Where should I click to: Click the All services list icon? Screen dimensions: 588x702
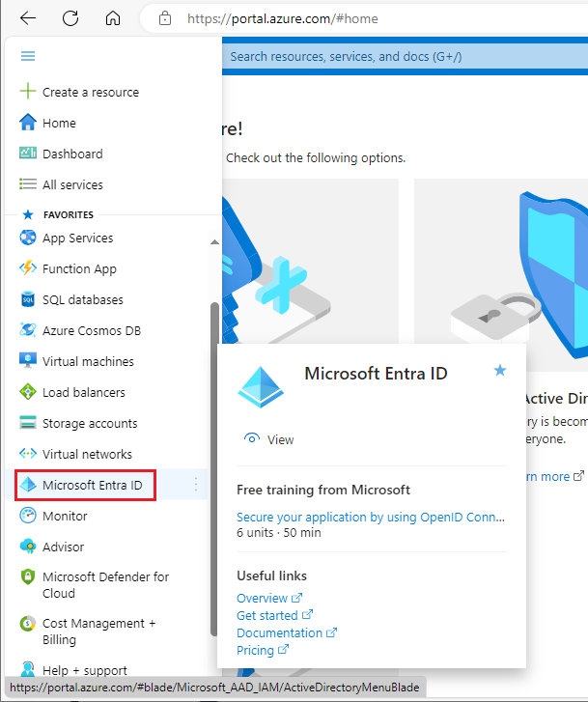pos(28,184)
